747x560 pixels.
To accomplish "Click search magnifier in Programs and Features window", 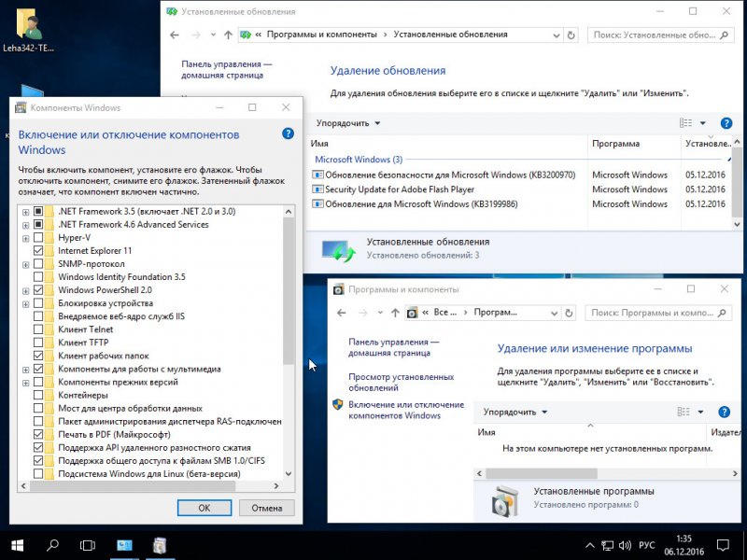I will click(x=722, y=313).
